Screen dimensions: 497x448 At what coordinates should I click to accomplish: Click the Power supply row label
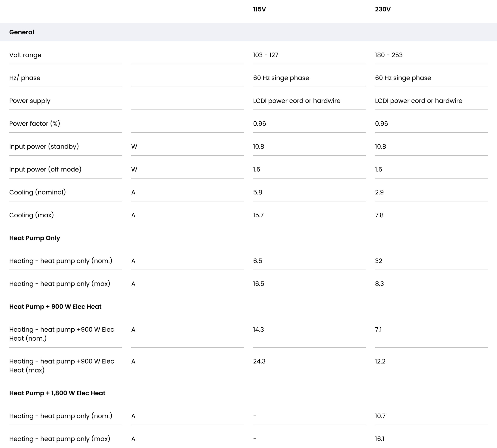click(30, 101)
